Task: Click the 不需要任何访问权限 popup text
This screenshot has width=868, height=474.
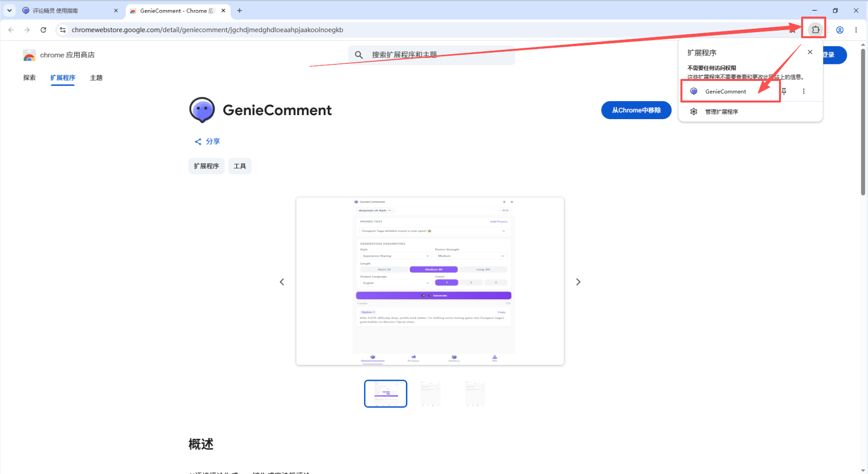Action: point(712,68)
